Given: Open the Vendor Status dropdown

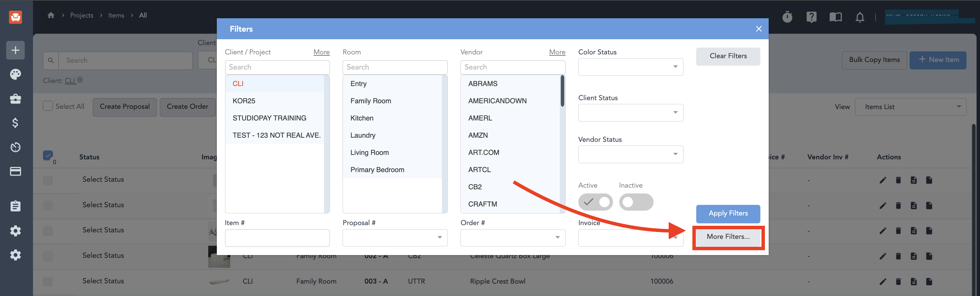Looking at the screenshot, I should (x=631, y=154).
